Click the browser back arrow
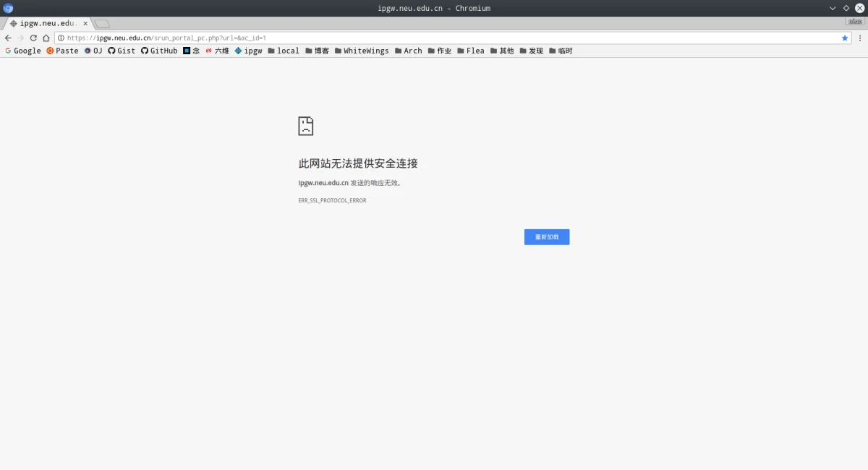This screenshot has height=470, width=868. [8, 38]
